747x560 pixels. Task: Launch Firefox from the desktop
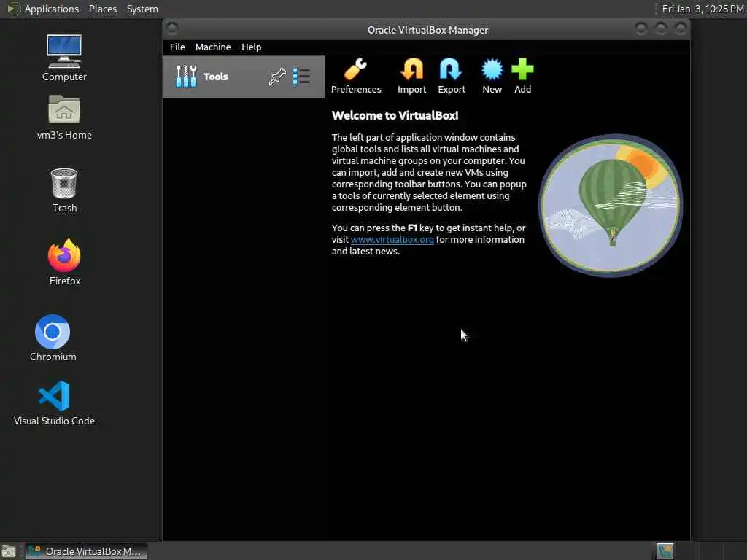64,262
